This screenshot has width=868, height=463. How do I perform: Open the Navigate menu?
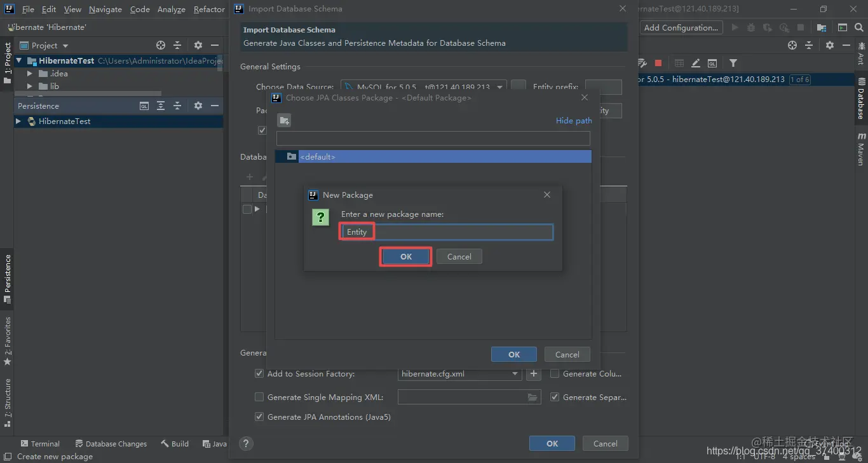[105, 9]
